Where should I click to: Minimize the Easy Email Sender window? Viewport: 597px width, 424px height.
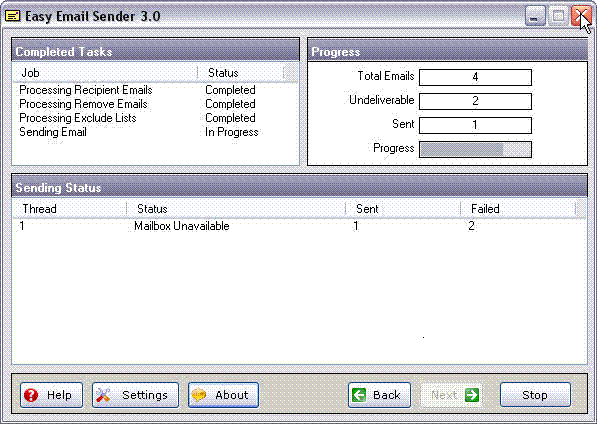535,16
